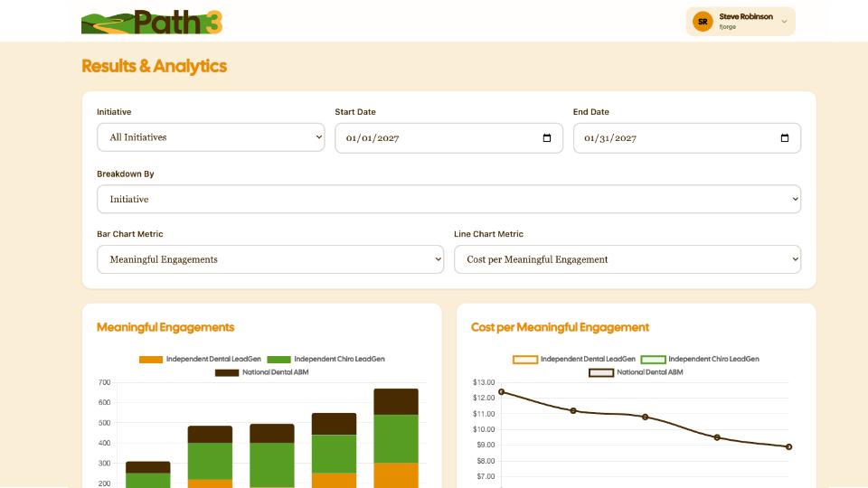Viewport: 868px width, 488px height.
Task: Open the Bar Chart Metric dropdown
Action: coord(270,259)
